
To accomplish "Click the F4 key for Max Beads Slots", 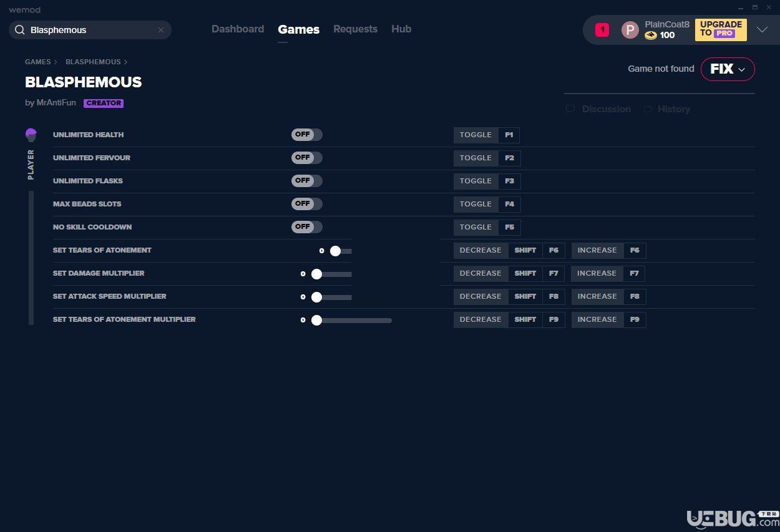I will point(509,204).
